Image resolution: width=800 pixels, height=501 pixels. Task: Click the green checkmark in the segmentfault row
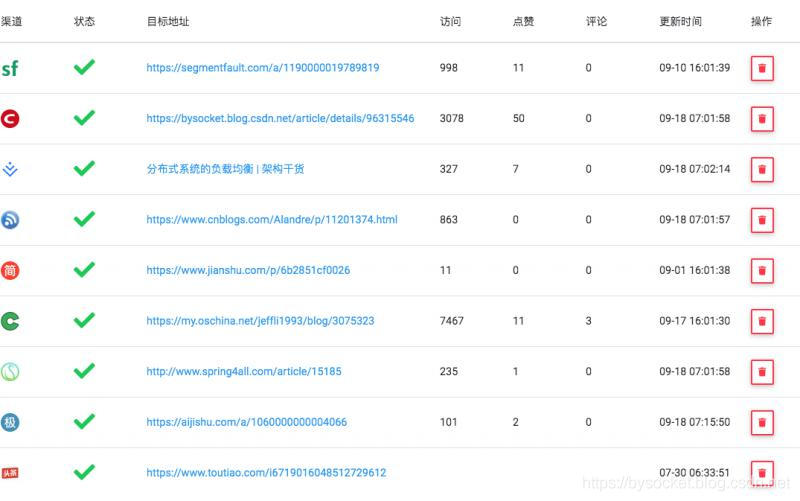click(84, 67)
